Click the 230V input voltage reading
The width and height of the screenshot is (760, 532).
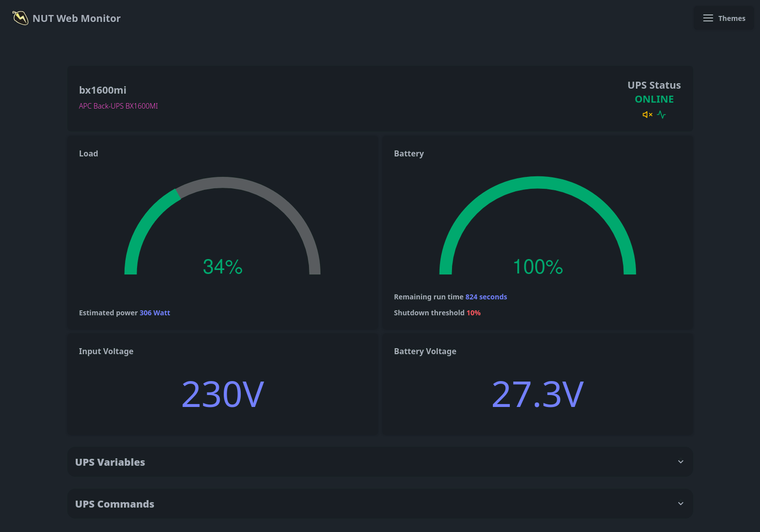[x=223, y=395]
